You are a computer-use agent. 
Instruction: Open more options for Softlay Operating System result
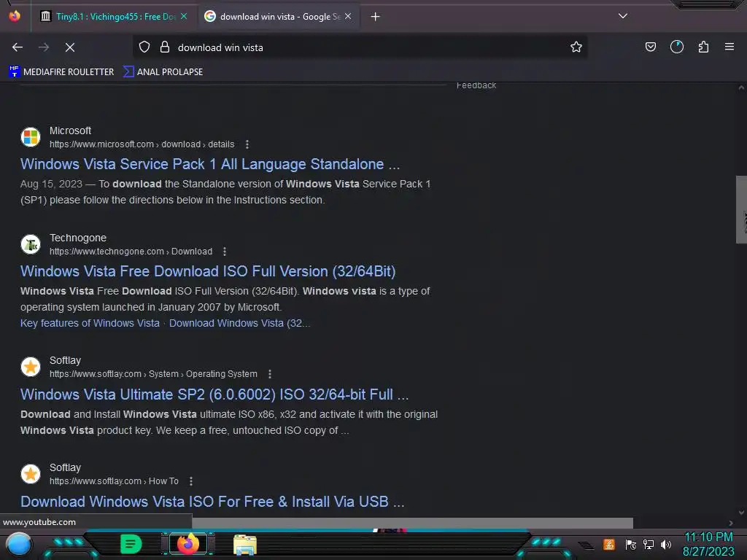click(270, 374)
